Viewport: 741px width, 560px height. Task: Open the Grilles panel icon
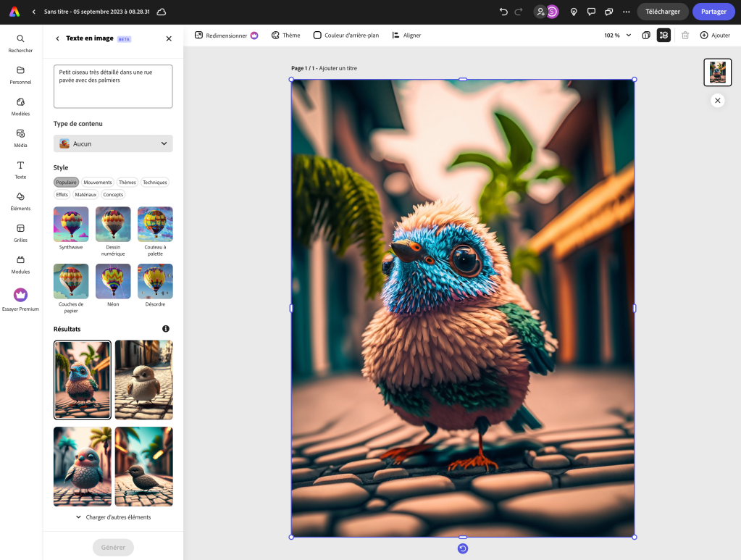click(x=20, y=229)
